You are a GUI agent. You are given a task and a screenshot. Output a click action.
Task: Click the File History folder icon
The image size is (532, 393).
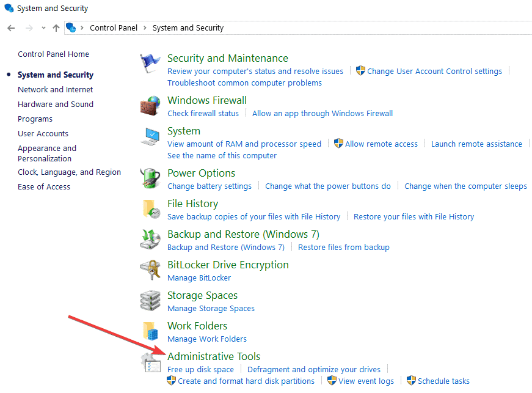click(151, 210)
